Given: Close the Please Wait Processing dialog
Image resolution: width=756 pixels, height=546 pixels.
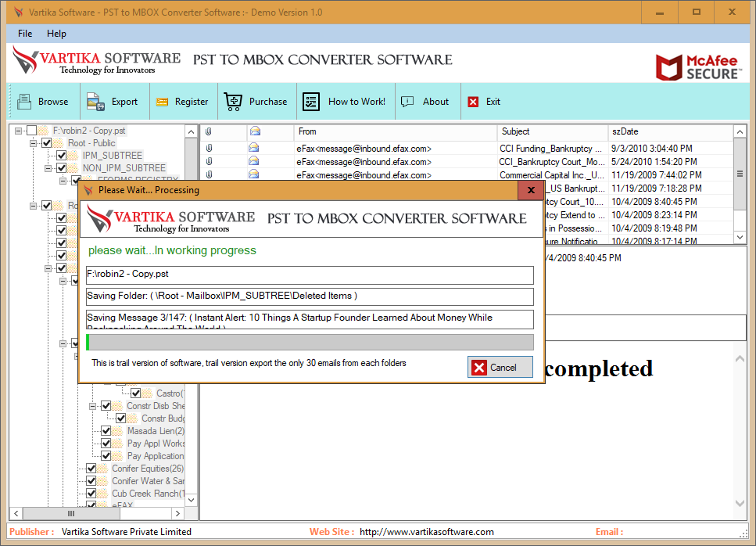Looking at the screenshot, I should pos(531,190).
